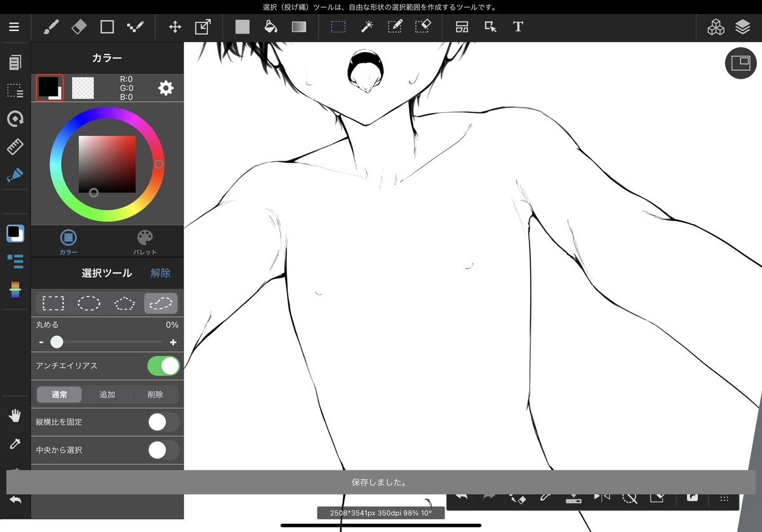Select the Move tool
Viewport: 762px width, 532px height.
(175, 27)
